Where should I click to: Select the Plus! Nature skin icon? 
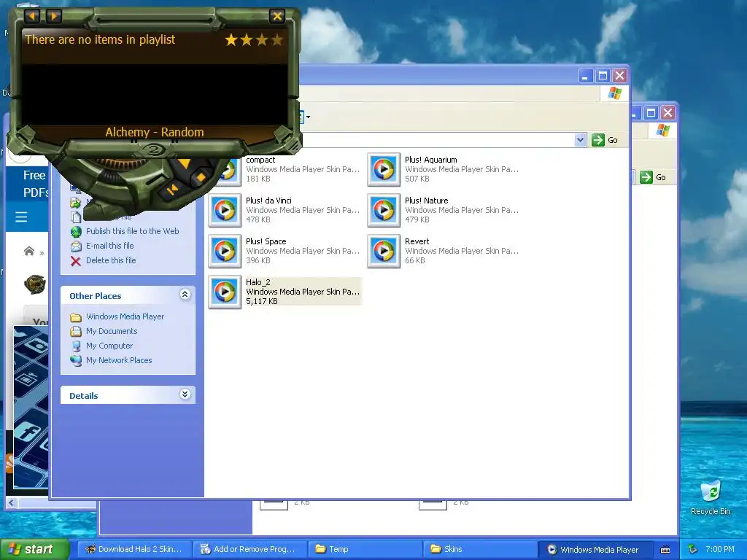(384, 210)
